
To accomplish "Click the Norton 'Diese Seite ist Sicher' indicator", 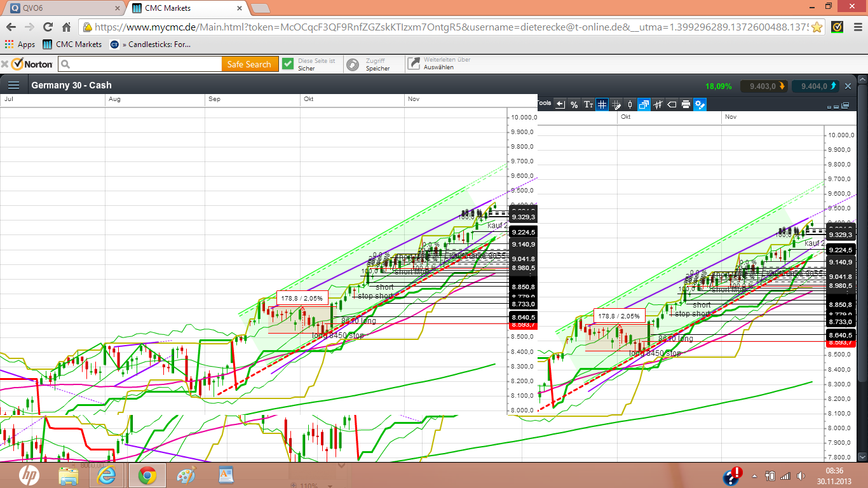I will (311, 63).
